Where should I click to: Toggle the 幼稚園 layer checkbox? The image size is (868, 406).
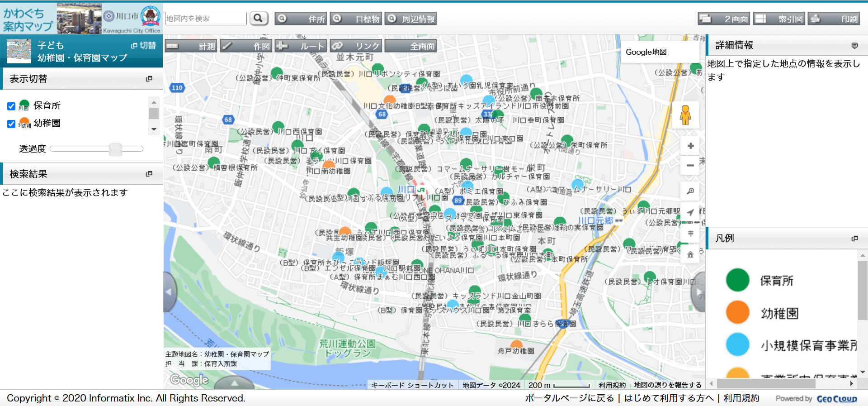12,124
